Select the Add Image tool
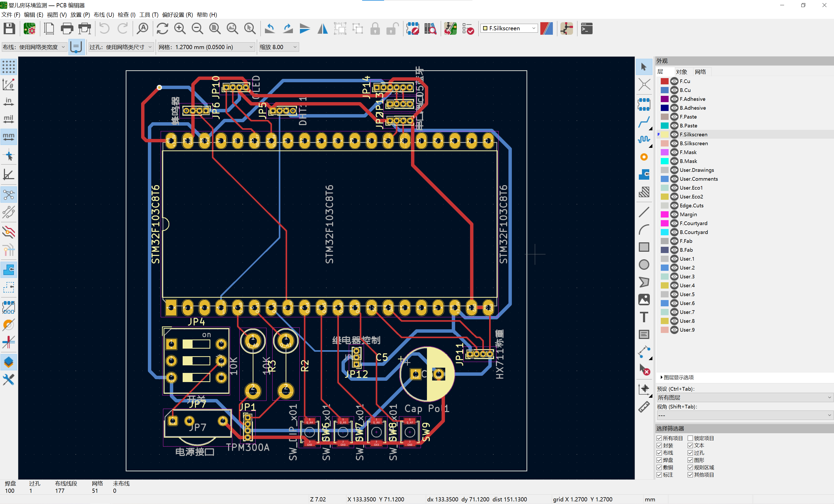The height and width of the screenshot is (504, 834). (644, 299)
